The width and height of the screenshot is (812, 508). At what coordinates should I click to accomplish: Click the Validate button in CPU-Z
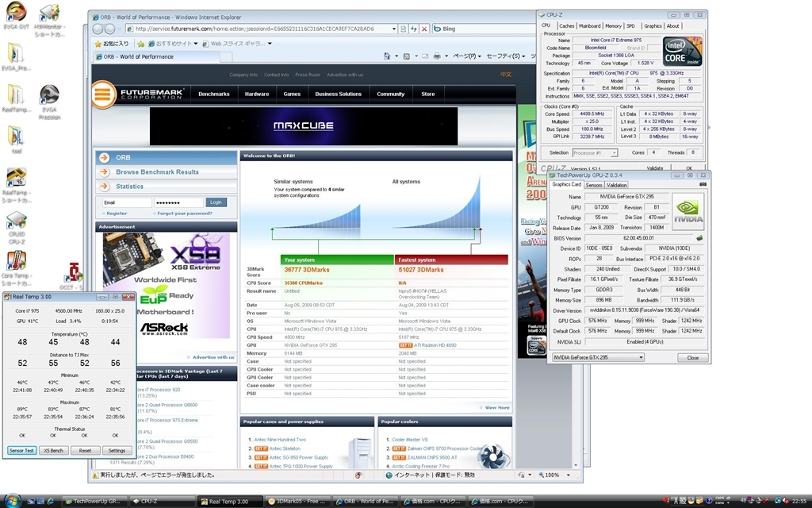pos(654,168)
